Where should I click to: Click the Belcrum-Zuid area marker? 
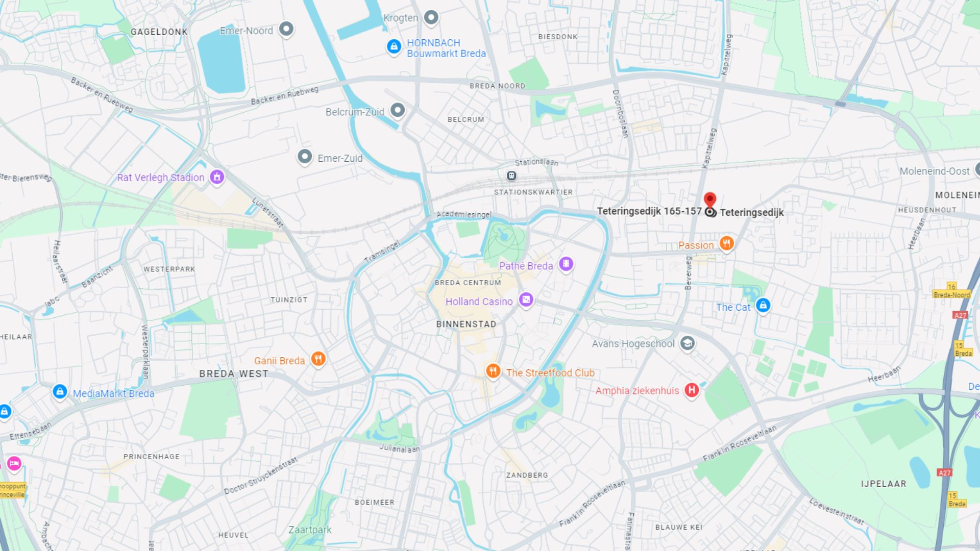398,110
